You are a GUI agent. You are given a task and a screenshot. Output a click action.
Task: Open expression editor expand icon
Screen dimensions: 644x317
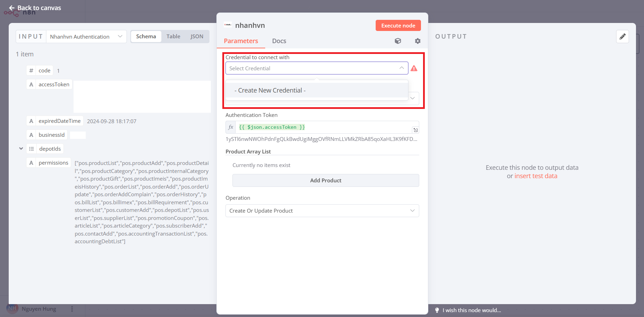tap(415, 130)
